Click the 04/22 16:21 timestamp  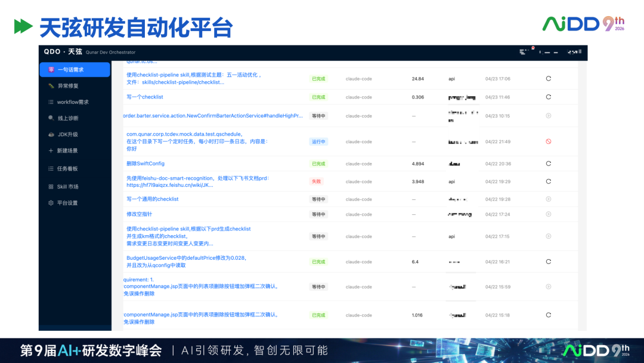(x=497, y=262)
